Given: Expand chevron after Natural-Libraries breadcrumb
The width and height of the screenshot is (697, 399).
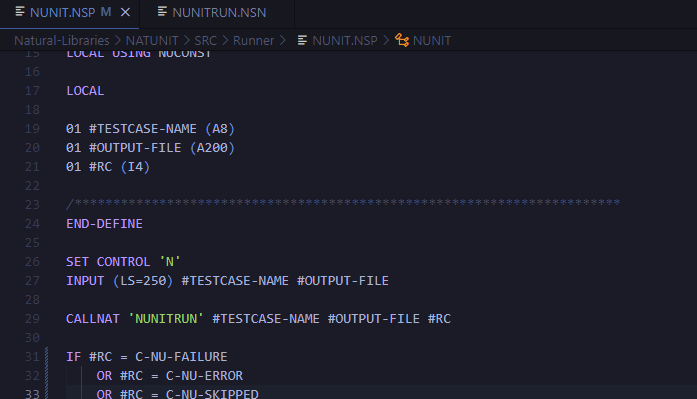Looking at the screenshot, I should (118, 40).
